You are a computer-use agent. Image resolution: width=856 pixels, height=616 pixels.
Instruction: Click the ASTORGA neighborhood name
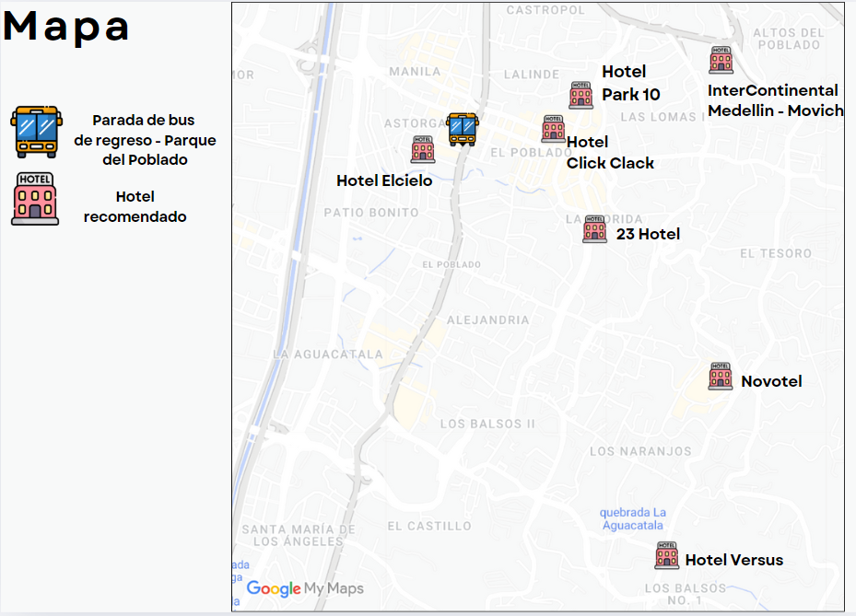(415, 123)
